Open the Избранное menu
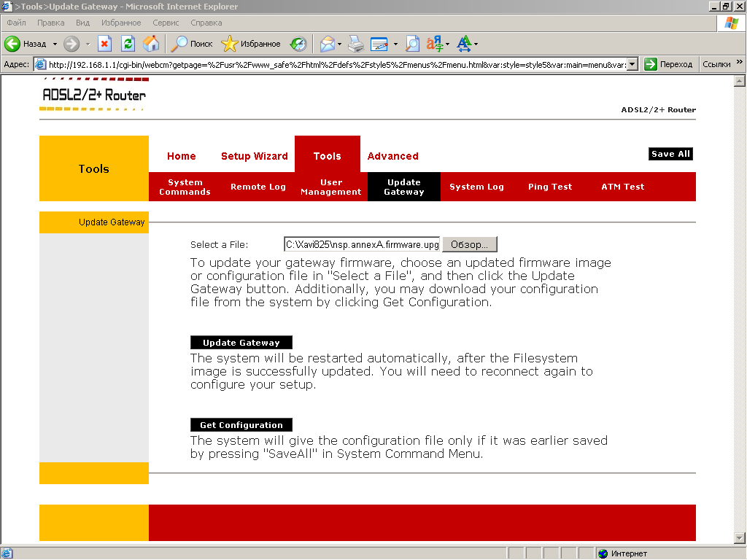Viewport: 747px width, 560px height. tap(121, 23)
